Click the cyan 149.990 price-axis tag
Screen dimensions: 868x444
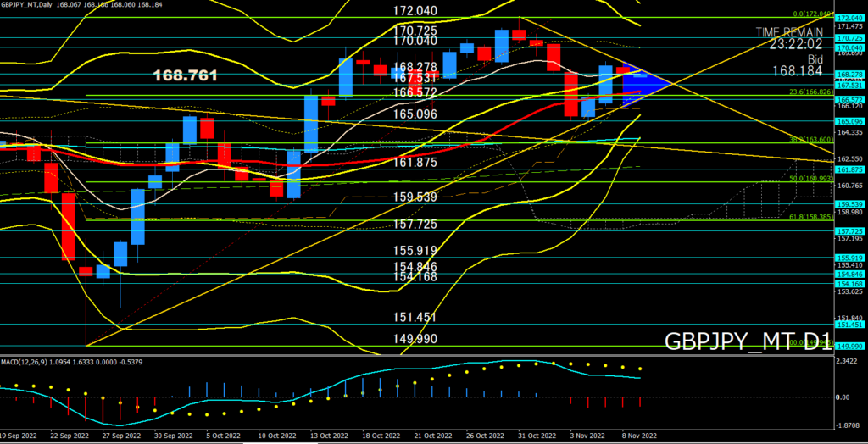(x=851, y=346)
